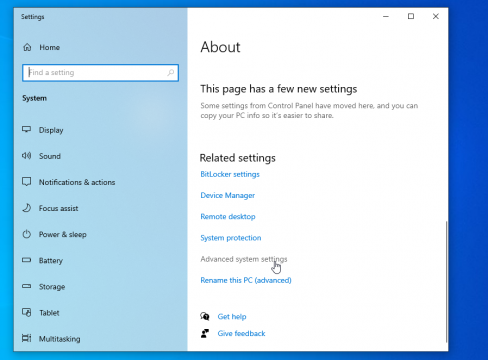Open Remote desktop link
This screenshot has height=360, width=488.
[228, 217]
